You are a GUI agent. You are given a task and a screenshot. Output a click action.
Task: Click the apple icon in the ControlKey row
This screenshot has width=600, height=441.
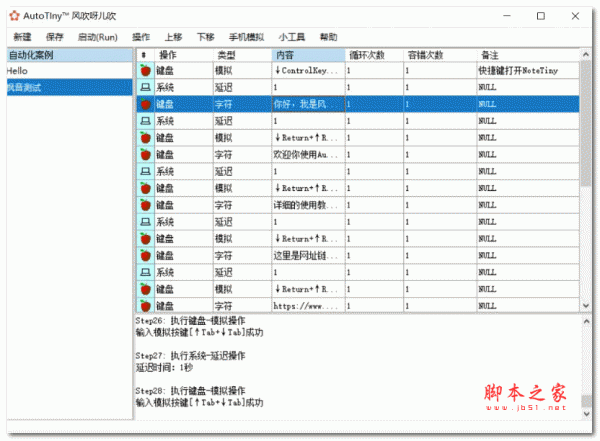[x=145, y=70]
